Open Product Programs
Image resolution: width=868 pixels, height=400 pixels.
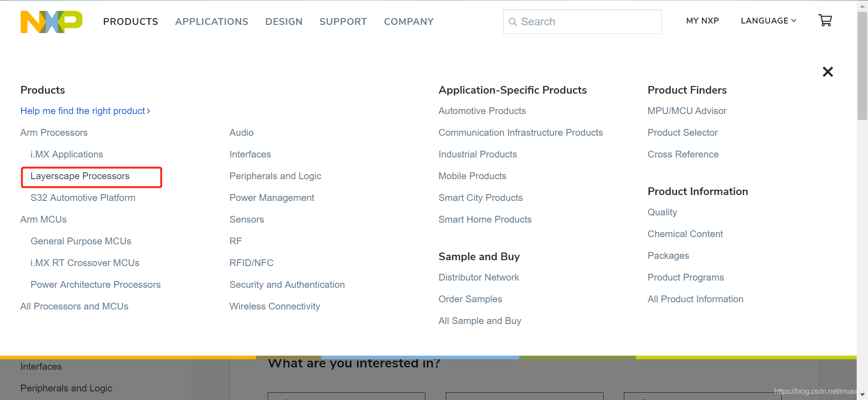point(685,277)
